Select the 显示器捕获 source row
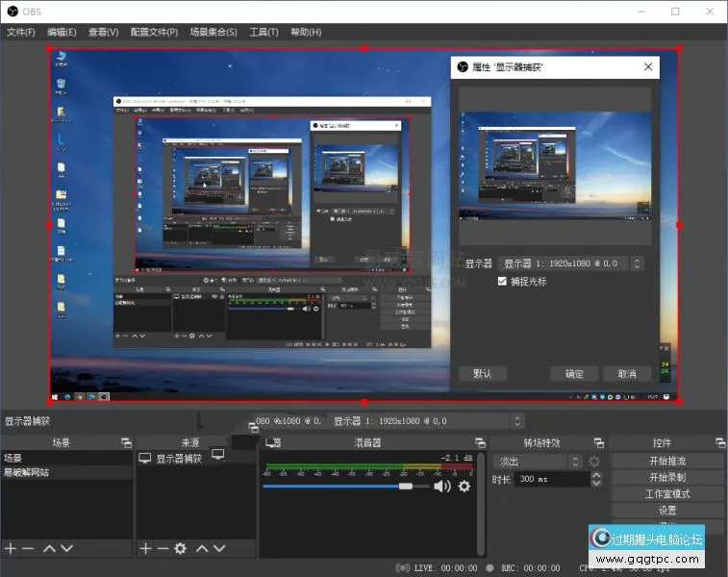 pos(195,458)
